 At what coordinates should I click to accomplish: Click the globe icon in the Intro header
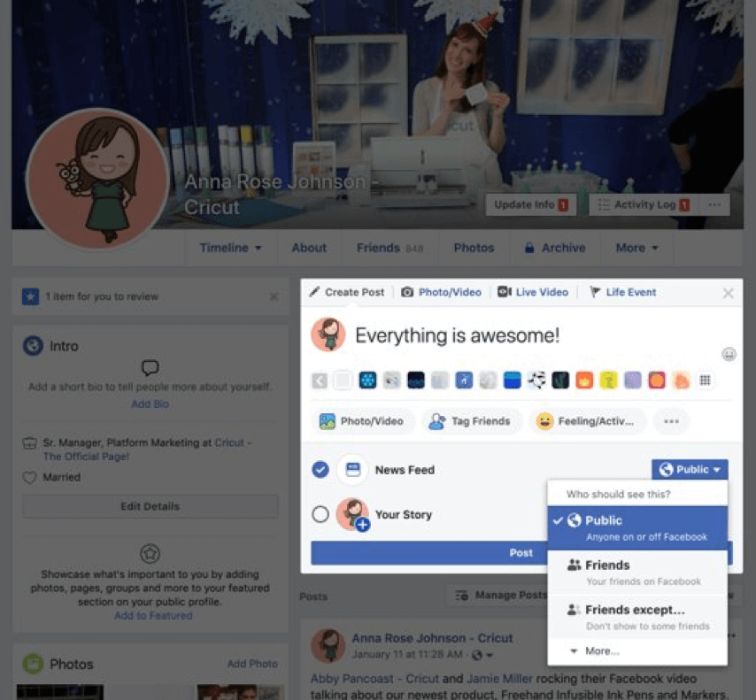click(33, 346)
